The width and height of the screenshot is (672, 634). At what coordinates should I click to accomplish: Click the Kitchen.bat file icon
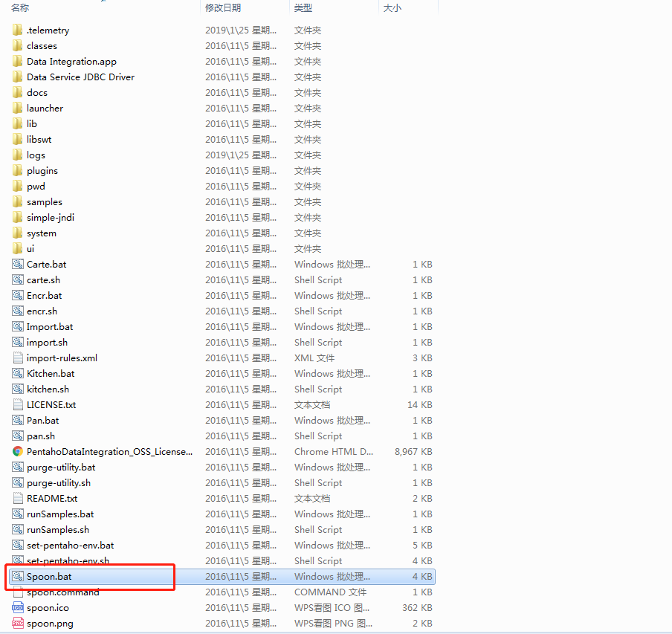(x=18, y=374)
